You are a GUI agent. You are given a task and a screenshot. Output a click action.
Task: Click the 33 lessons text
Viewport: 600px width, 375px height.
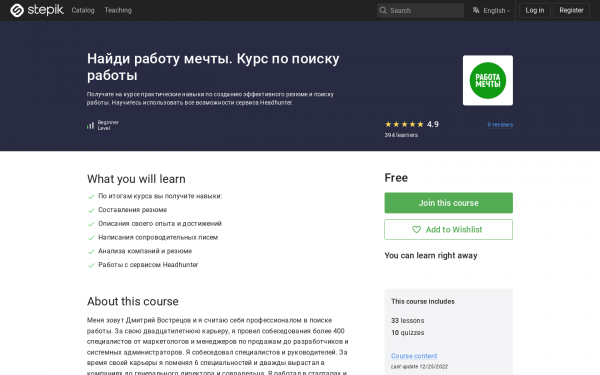408,321
